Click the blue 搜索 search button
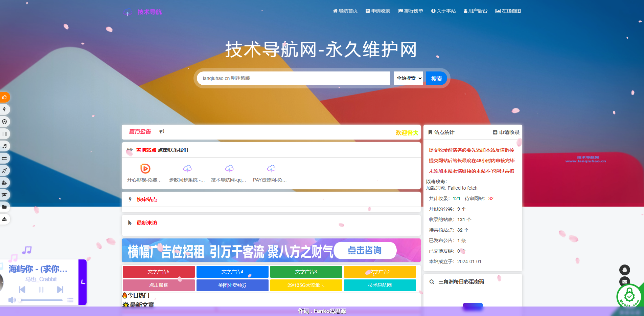 pos(436,78)
